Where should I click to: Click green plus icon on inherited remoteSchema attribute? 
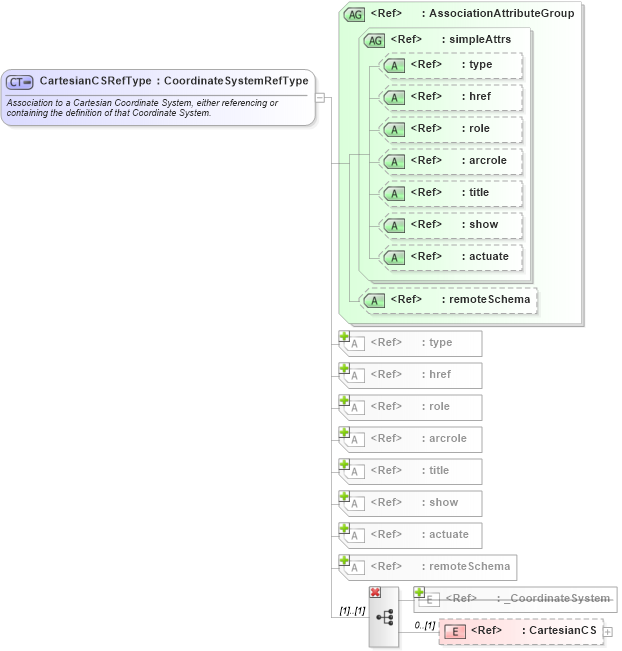pyautogui.click(x=344, y=560)
